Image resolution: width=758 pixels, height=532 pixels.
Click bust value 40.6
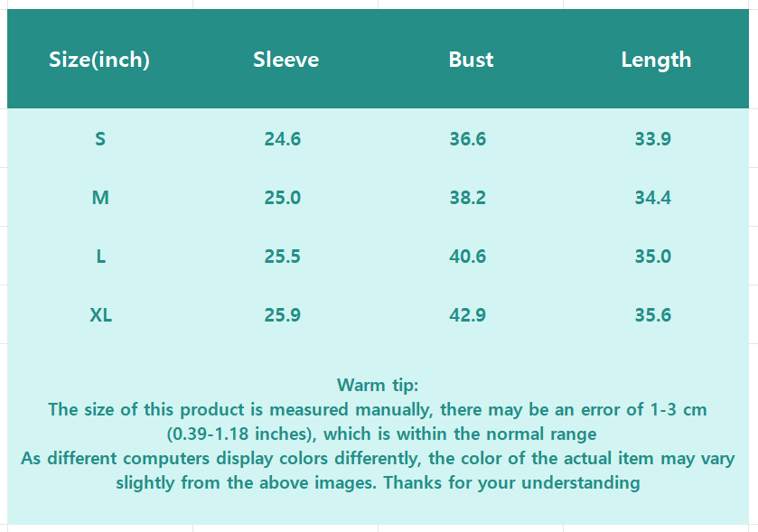[468, 257]
